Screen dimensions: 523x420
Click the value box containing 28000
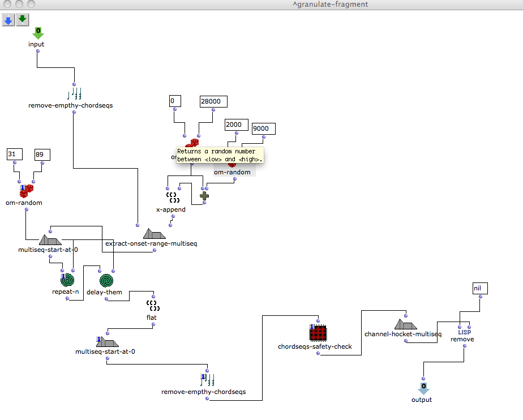point(213,101)
